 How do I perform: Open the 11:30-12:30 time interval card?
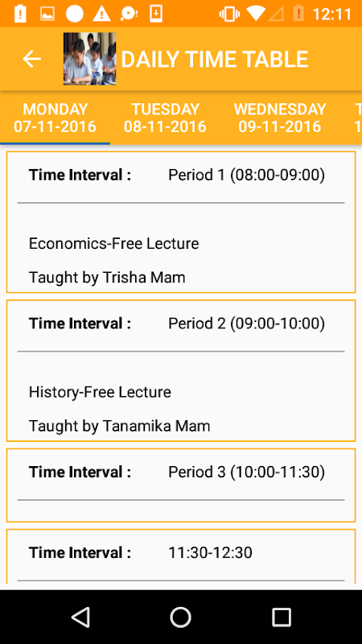(x=181, y=556)
